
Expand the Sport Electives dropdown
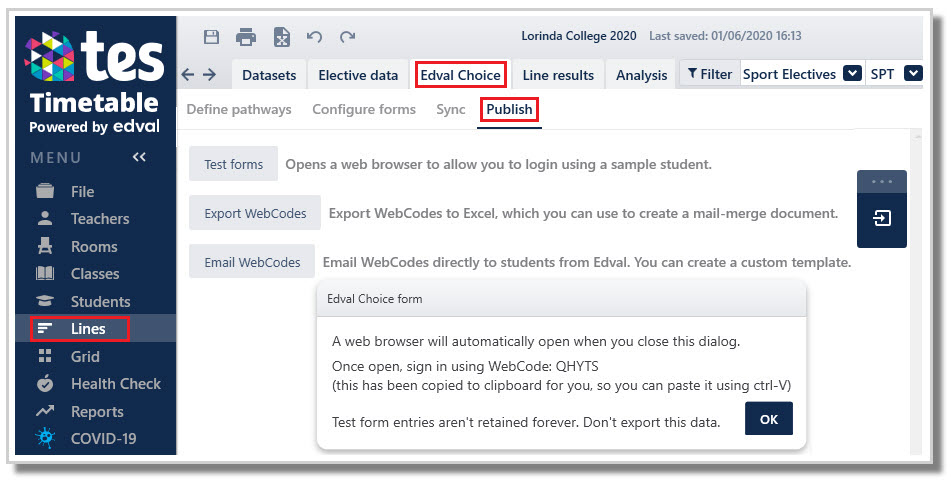click(x=852, y=73)
